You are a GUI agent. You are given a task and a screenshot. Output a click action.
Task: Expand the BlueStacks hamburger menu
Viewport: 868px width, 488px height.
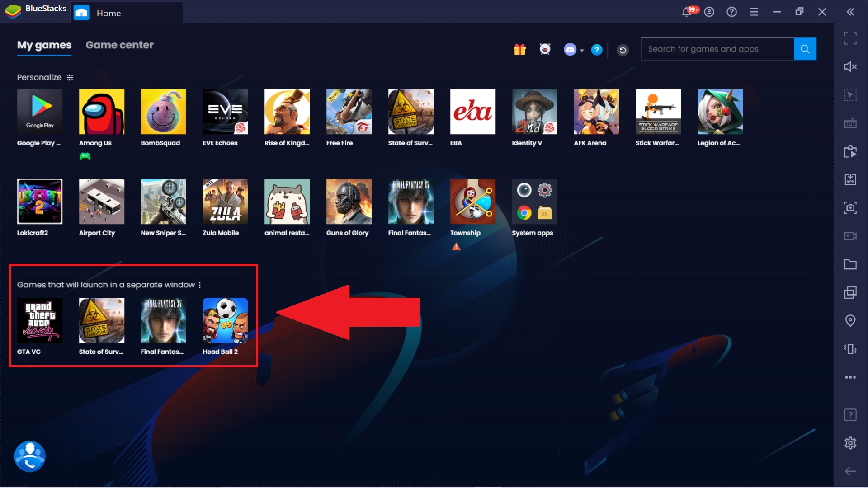[x=754, y=12]
